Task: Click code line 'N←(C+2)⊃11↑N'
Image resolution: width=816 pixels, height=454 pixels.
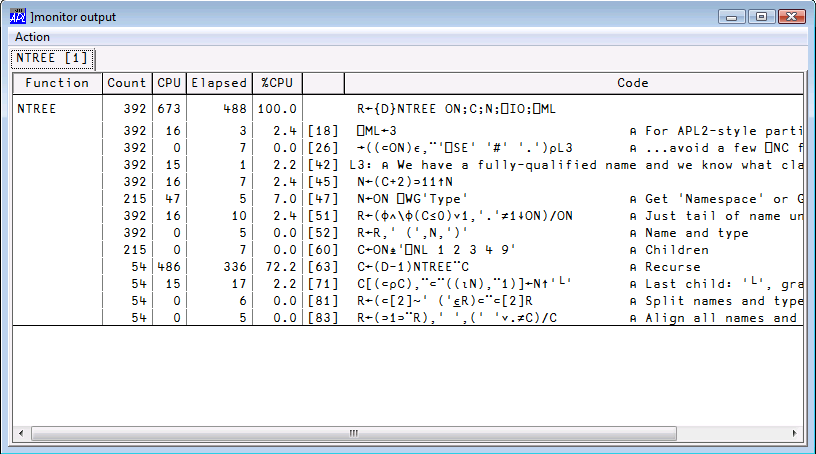Action: pos(405,182)
